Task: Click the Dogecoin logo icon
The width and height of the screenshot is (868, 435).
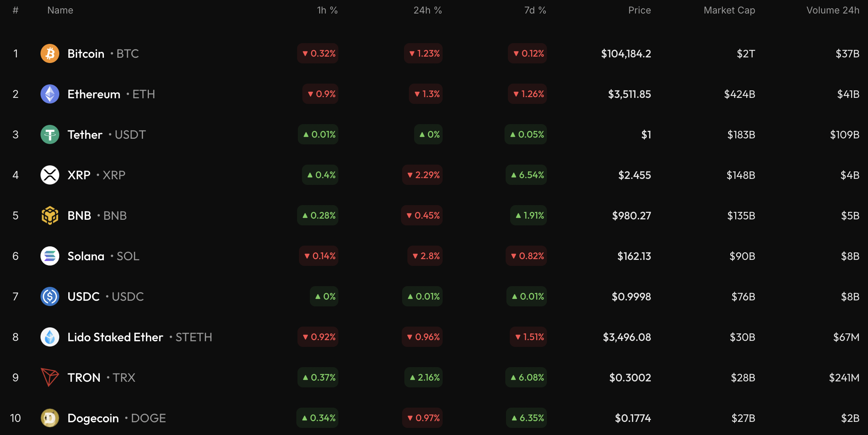Action: pos(50,418)
